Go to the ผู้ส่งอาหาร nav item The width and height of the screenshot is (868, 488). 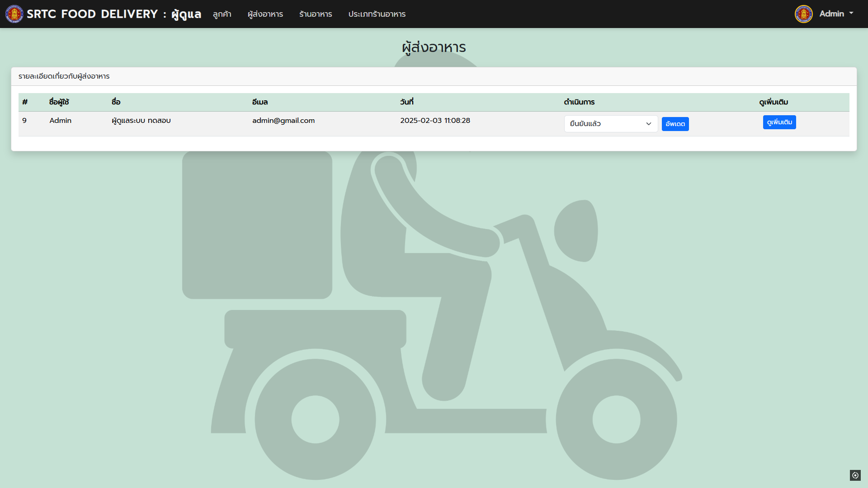(x=265, y=14)
